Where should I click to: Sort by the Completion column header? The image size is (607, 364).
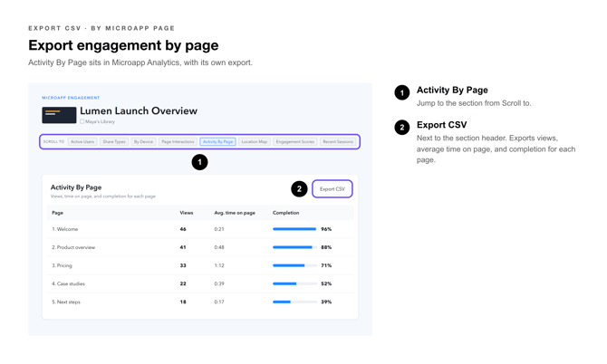pos(285,213)
